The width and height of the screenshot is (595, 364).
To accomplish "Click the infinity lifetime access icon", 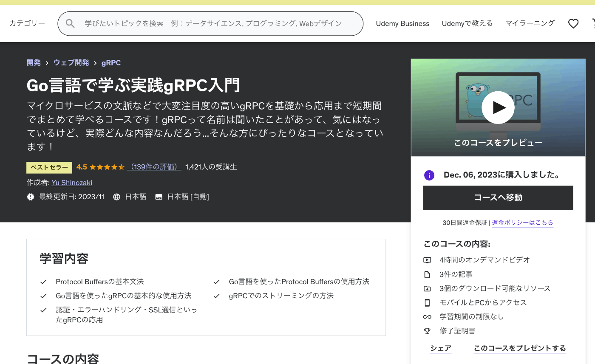I will coord(427,317).
